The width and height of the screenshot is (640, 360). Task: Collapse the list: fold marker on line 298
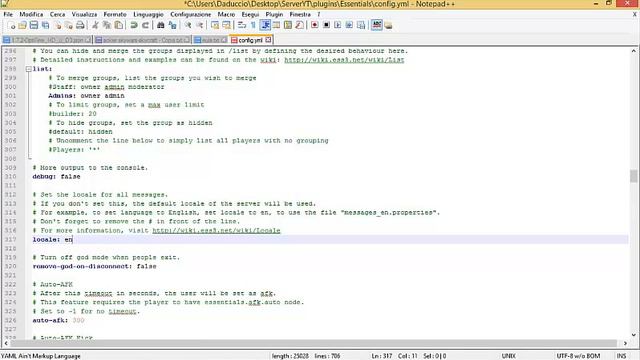pyautogui.click(x=29, y=69)
